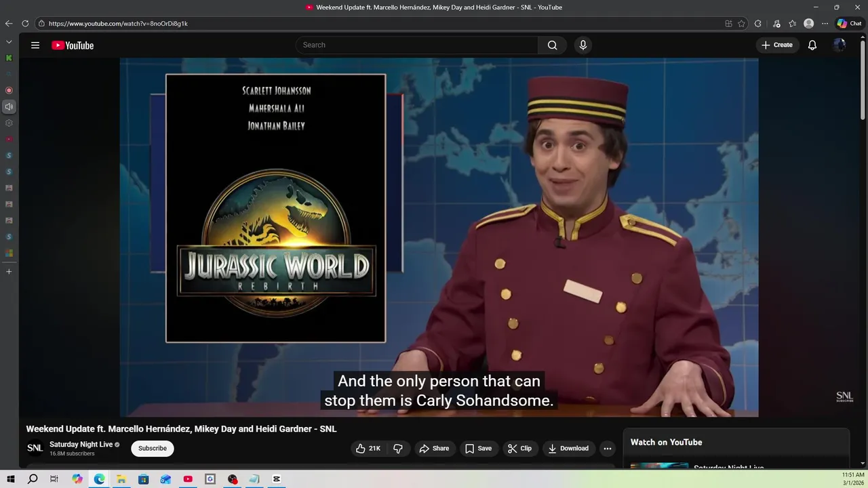Subscribe to Saturday Night Live
868x488 pixels.
click(x=153, y=448)
